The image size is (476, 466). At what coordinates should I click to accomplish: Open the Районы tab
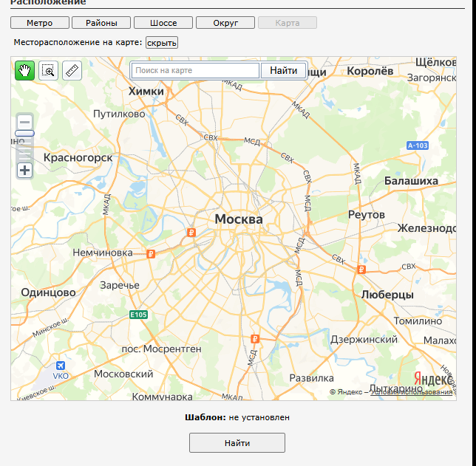coord(101,23)
